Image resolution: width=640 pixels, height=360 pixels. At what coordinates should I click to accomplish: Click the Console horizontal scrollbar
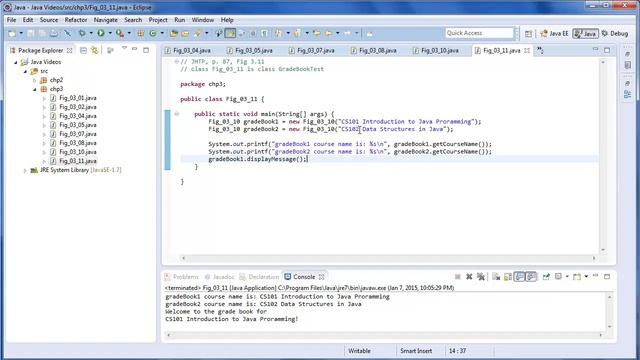pyautogui.click(x=385, y=335)
